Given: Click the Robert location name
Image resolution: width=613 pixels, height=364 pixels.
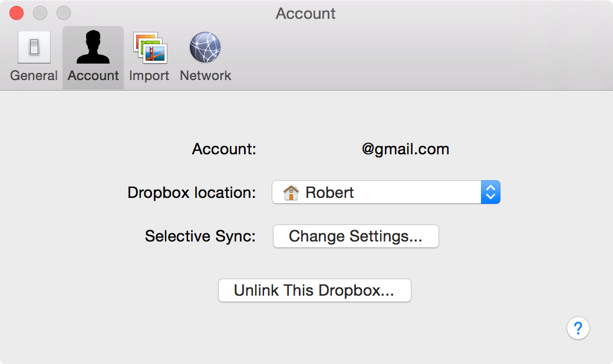Looking at the screenshot, I should point(329,193).
